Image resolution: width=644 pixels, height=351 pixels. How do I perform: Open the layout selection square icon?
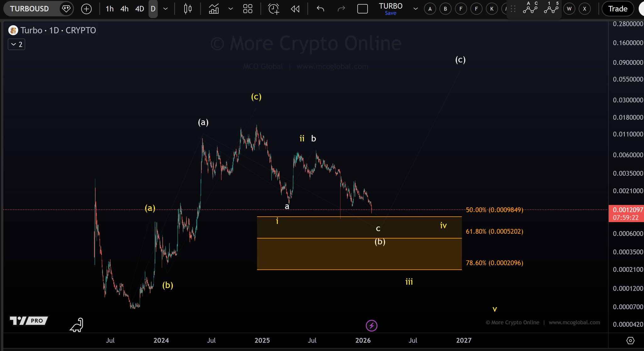tap(362, 9)
